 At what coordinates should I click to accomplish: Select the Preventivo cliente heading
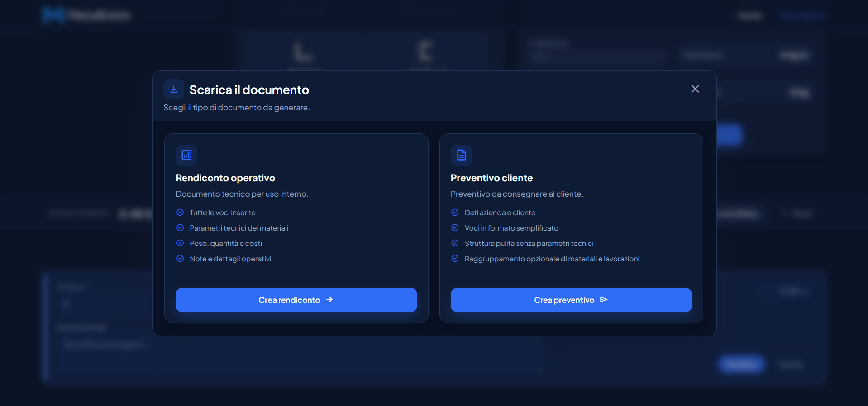(x=491, y=178)
